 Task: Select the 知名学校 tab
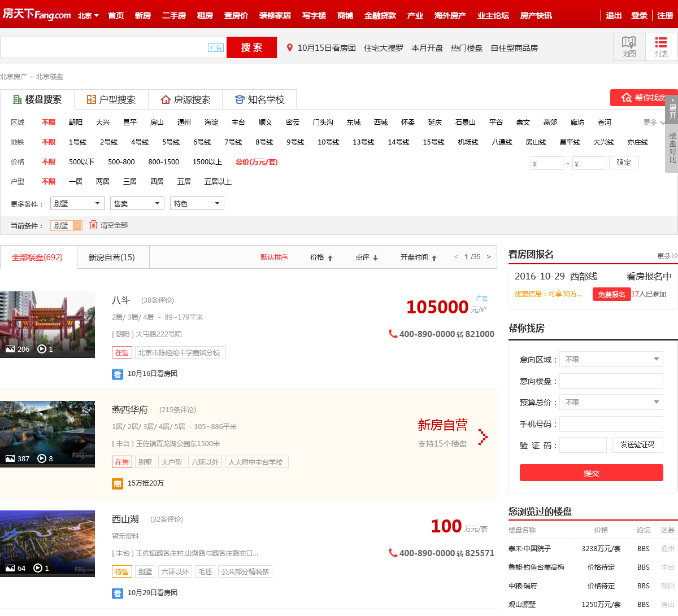click(259, 99)
